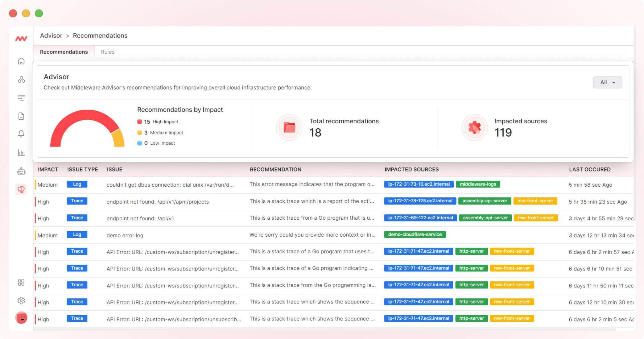
Task: Click the ip-172-31-73-10.ec2.internal source tag
Action: [x=419, y=184]
